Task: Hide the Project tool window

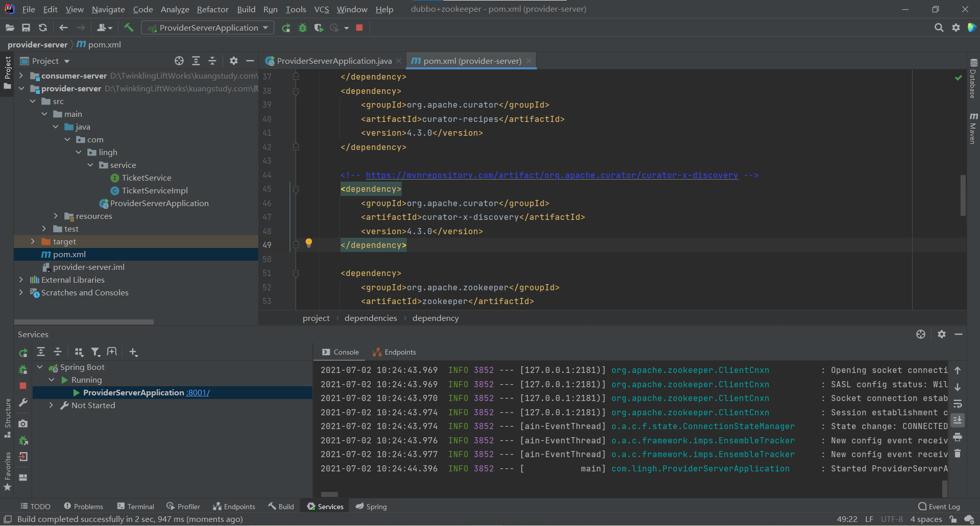Action: (250, 61)
